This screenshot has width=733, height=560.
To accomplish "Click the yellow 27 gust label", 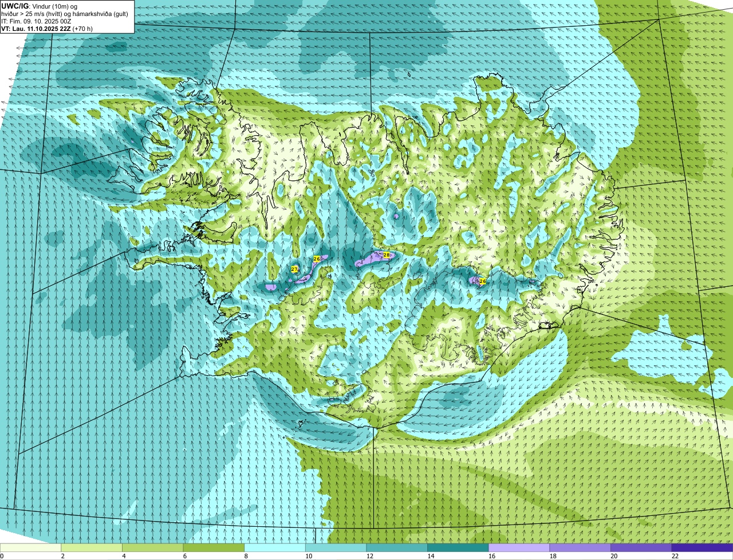I will 294,269.
